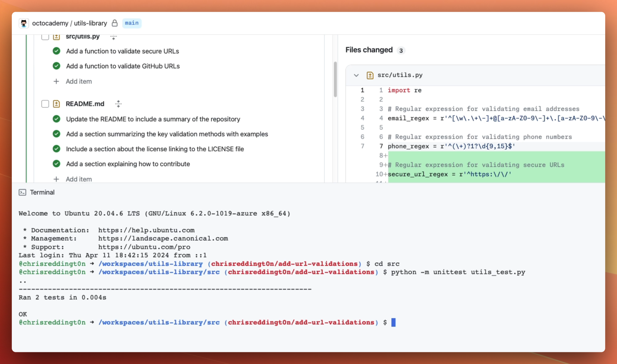
Task: Select 'Add a section explaining how to contribute'
Action: [128, 164]
